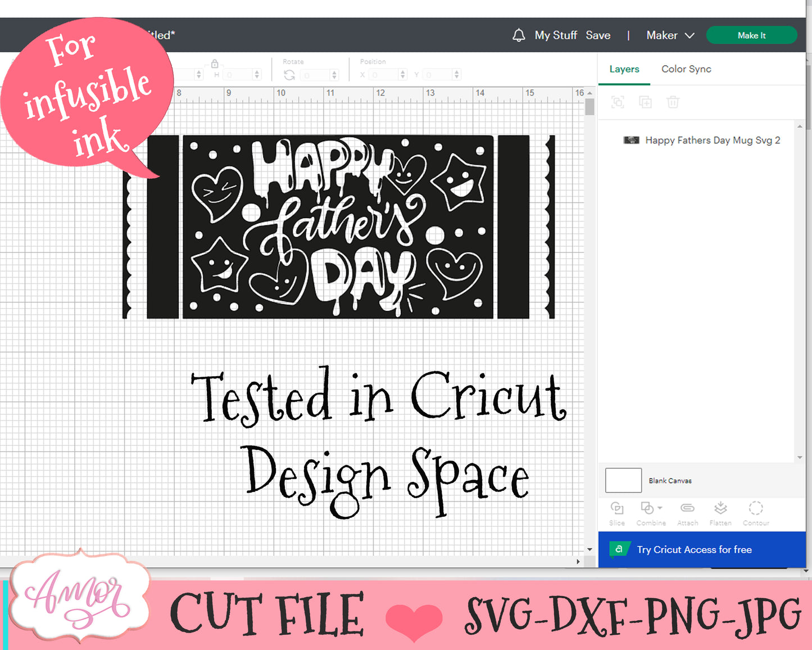Open the Layers tab

click(624, 69)
